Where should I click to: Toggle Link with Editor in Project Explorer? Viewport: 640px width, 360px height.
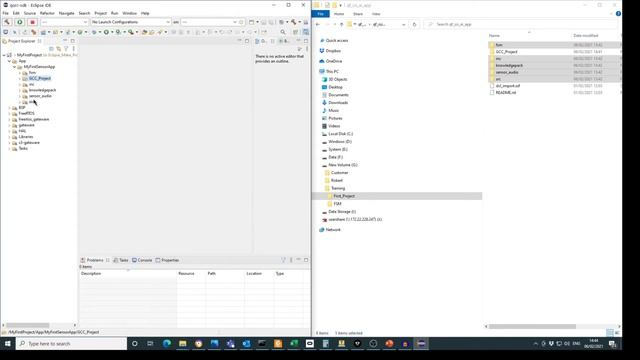(x=59, y=49)
